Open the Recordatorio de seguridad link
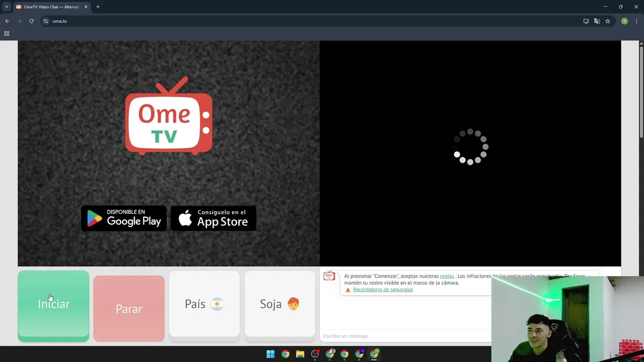Viewport: 644px width, 362px height. point(383,290)
